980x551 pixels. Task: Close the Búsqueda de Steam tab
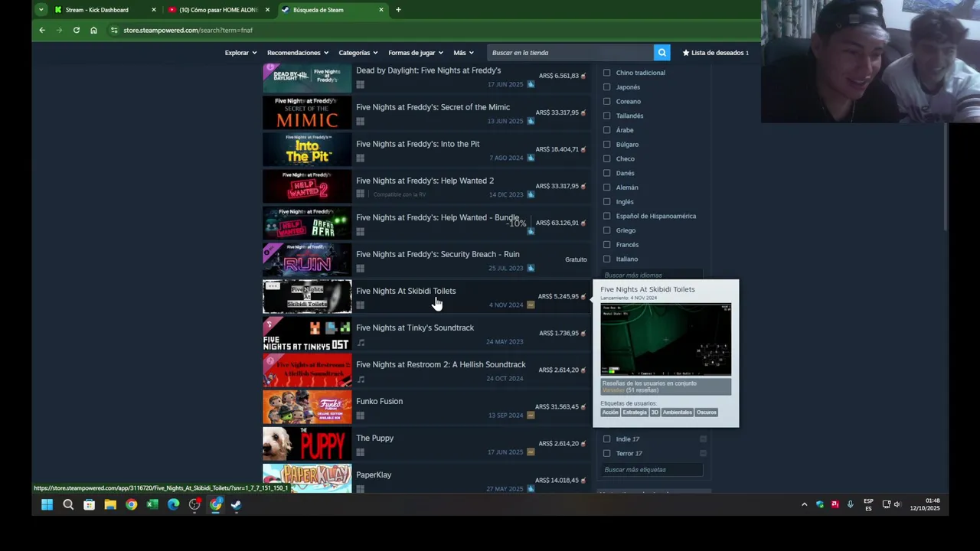point(381,10)
